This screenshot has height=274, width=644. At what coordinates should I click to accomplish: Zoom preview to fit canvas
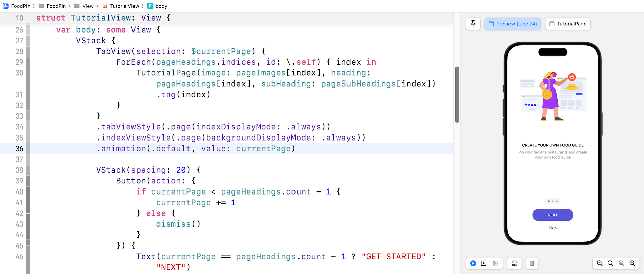coord(621,263)
